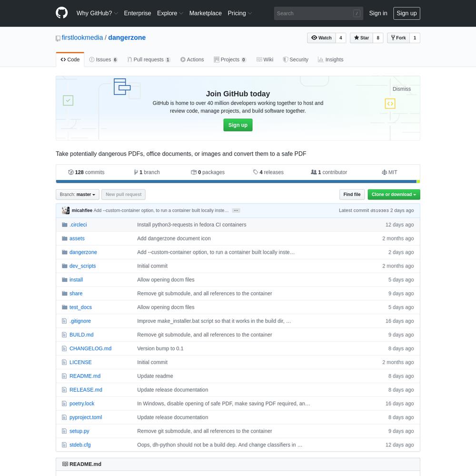Screen dimensions: 476x476
Task: Open the README.md file link
Action: [85, 376]
